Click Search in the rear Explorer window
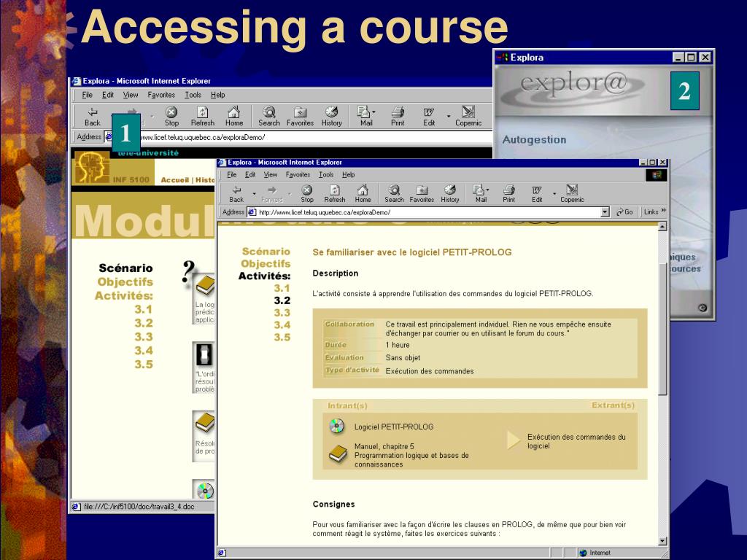 [x=269, y=117]
